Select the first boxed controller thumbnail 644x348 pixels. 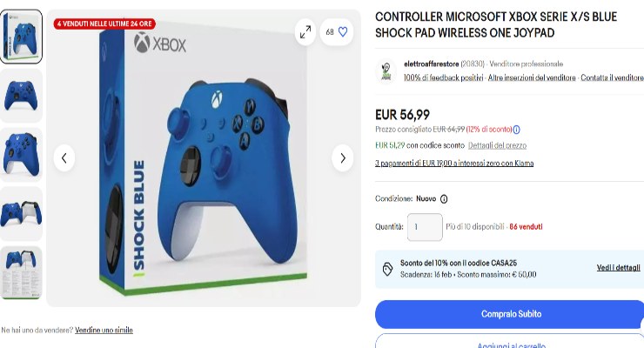[x=22, y=37]
